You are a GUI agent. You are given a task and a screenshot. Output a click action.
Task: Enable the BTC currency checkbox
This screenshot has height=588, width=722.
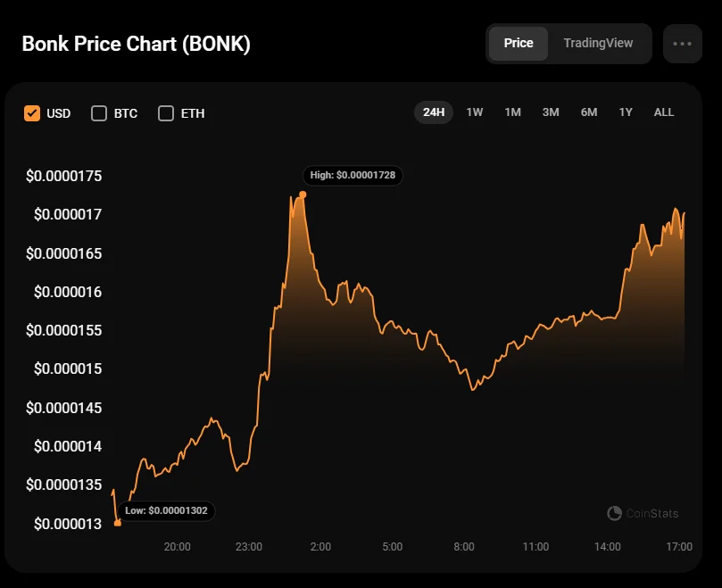tap(99, 113)
